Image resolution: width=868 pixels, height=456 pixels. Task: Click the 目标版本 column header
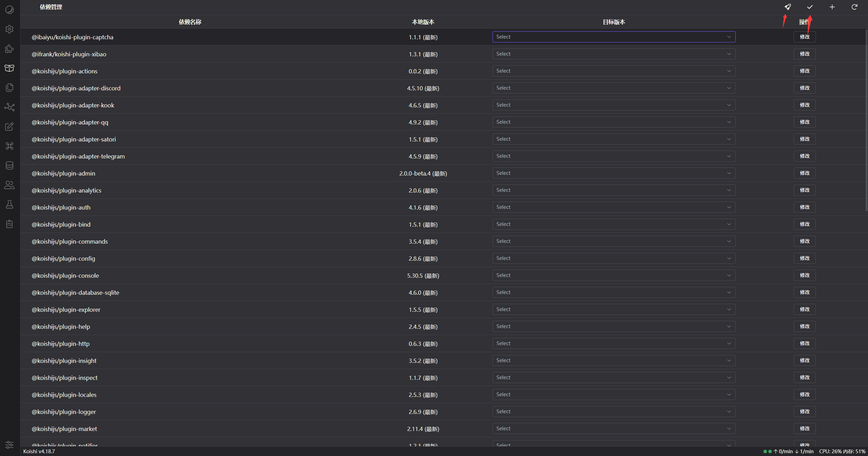click(614, 22)
